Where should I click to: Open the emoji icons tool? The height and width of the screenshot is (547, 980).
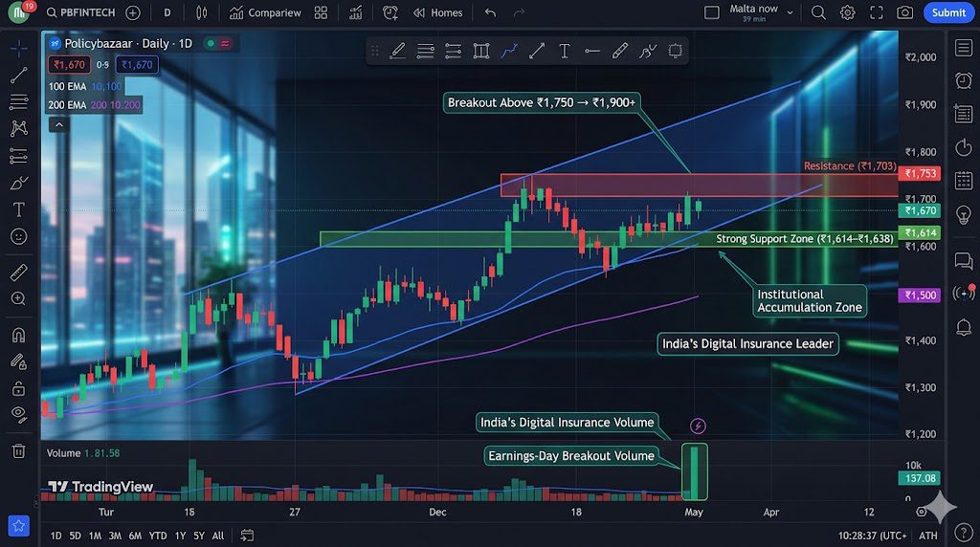[x=19, y=236]
